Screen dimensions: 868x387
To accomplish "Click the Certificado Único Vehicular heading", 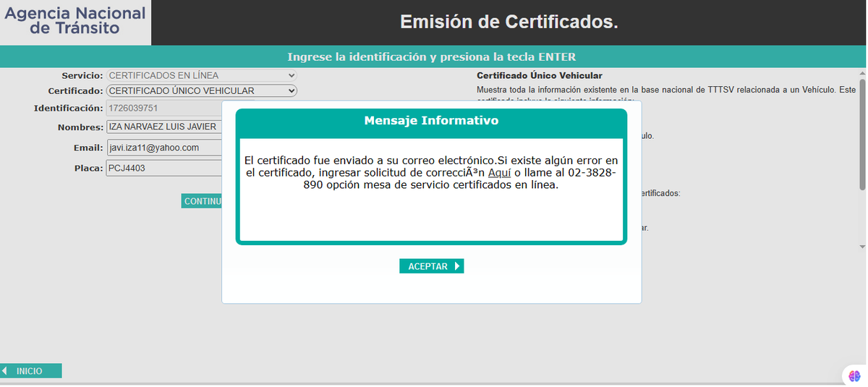I will [x=540, y=75].
